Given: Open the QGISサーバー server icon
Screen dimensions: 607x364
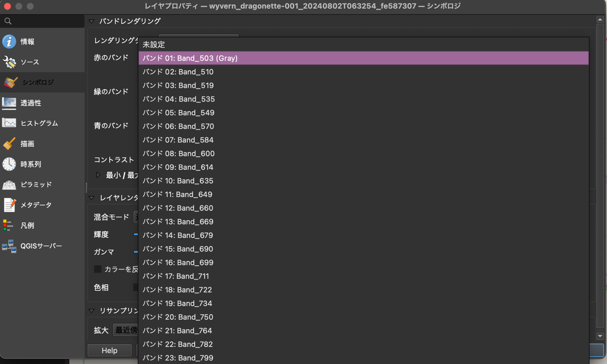Looking at the screenshot, I should [x=9, y=246].
